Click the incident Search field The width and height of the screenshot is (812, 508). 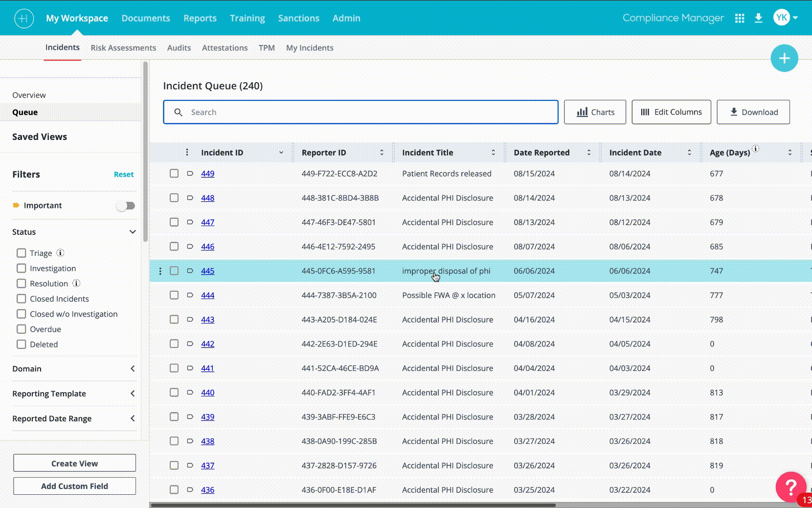point(361,112)
